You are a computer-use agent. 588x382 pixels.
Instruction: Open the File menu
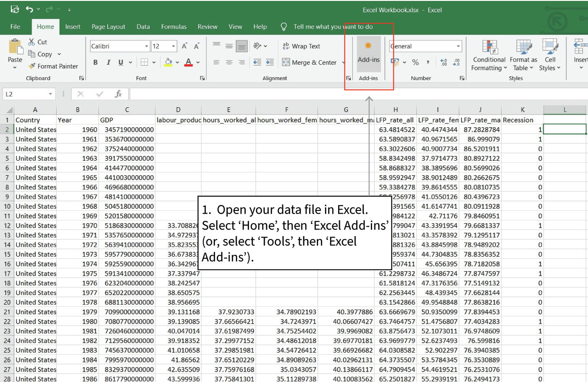[x=15, y=26]
